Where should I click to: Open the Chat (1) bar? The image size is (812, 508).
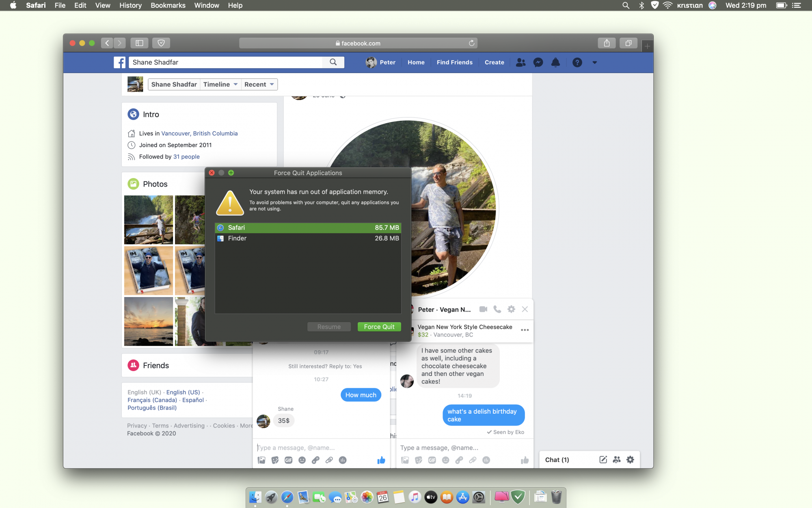point(557,460)
